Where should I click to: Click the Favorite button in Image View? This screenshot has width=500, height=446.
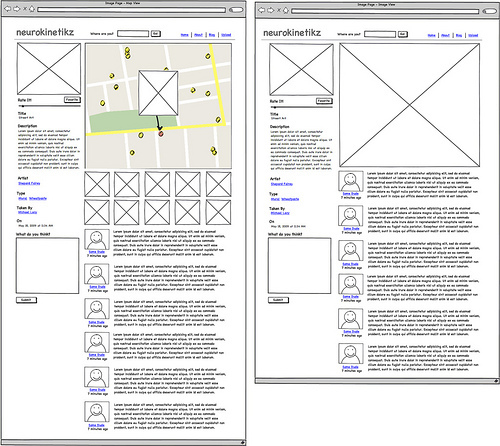[324, 101]
